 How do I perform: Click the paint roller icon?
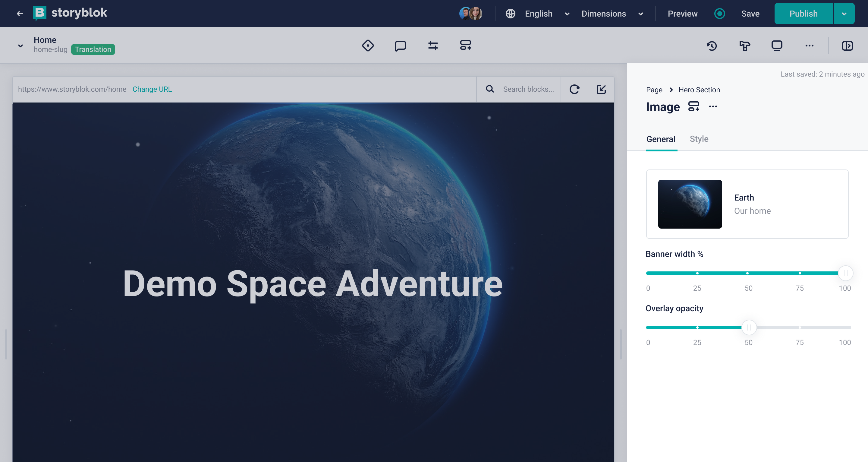pyautogui.click(x=744, y=46)
